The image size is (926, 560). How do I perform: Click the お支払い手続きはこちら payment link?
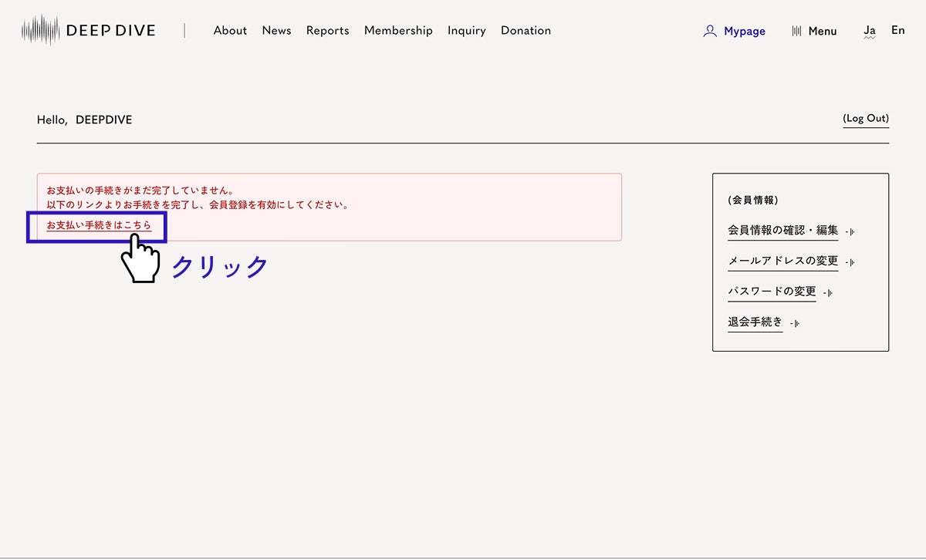tap(99, 225)
